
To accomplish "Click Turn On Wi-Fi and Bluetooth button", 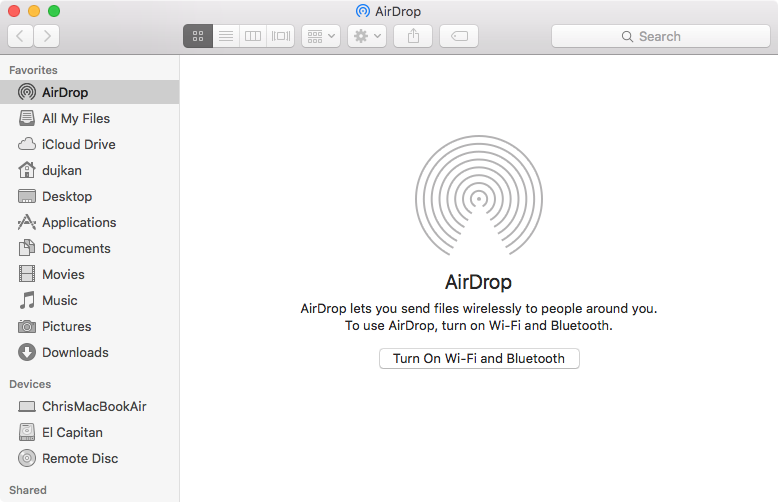I will 479,358.
